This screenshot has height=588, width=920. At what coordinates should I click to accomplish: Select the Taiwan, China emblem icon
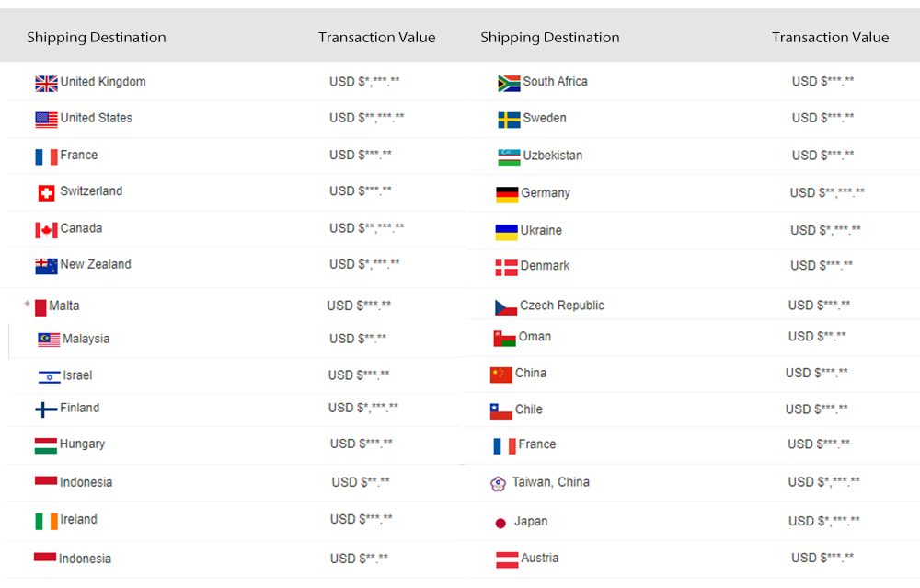(498, 484)
